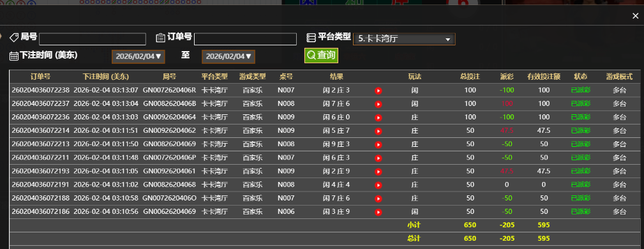Image resolution: width=644 pixels, height=249 pixels.
Task: Play replay for order 260204036072193
Action: pyautogui.click(x=378, y=172)
